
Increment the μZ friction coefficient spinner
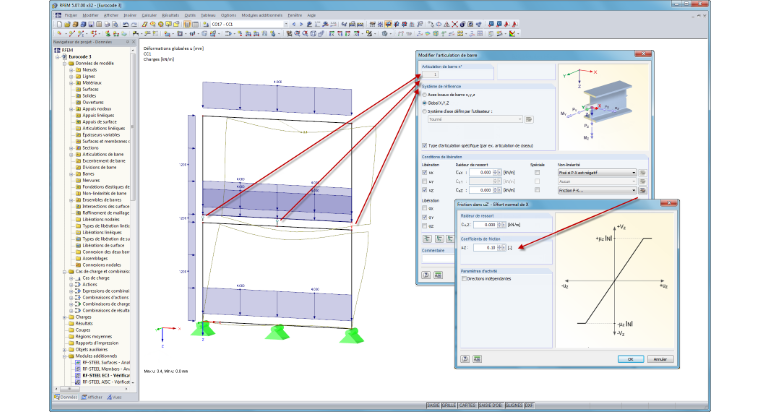[500, 246]
